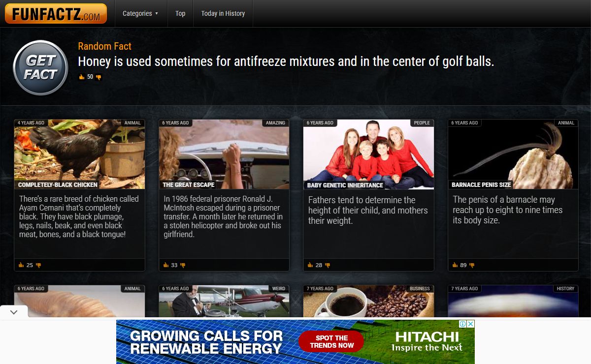Screen dimensions: 591x364
Task: Open the Completely-Black Chicken title link
Action: click(x=58, y=185)
